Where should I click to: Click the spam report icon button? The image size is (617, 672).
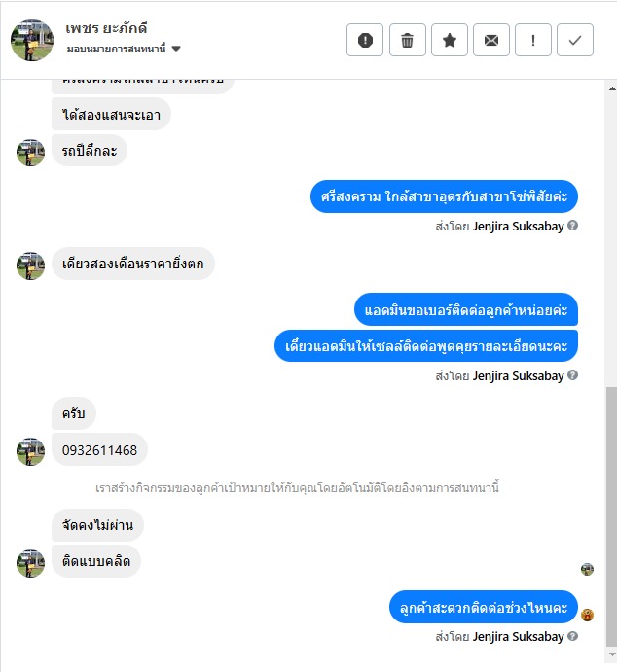tap(365, 40)
